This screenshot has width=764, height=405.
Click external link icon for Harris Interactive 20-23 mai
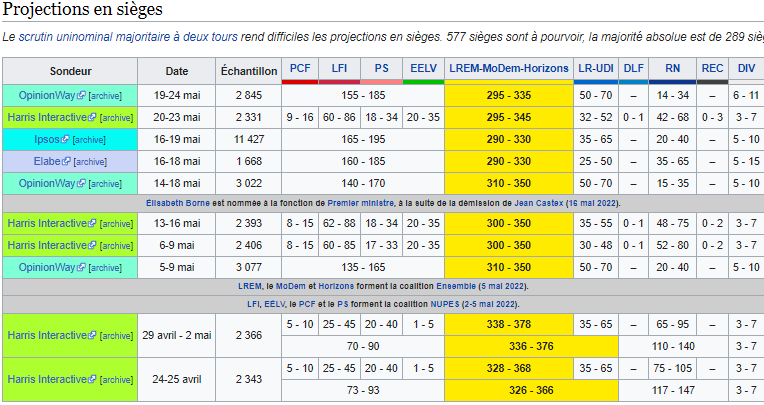point(92,117)
